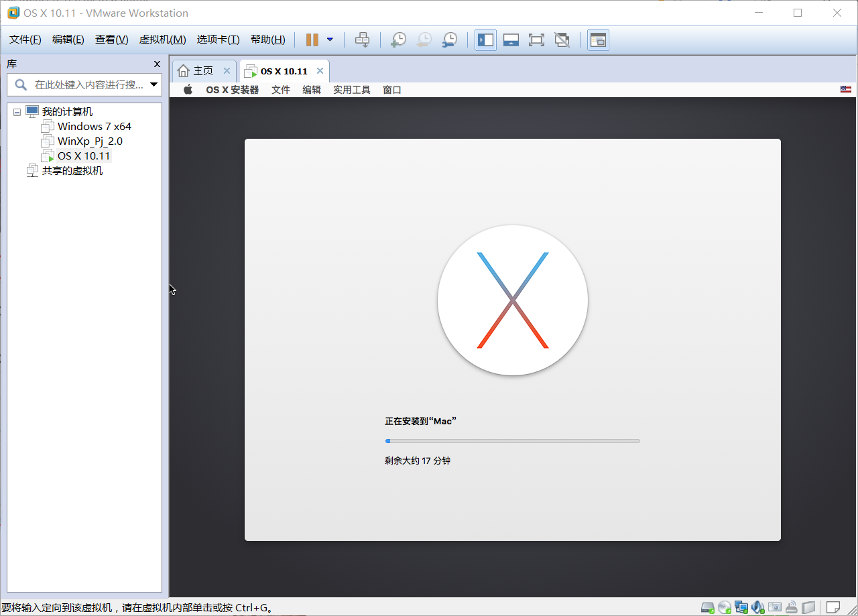Open the 查看(V) menu

coord(111,40)
